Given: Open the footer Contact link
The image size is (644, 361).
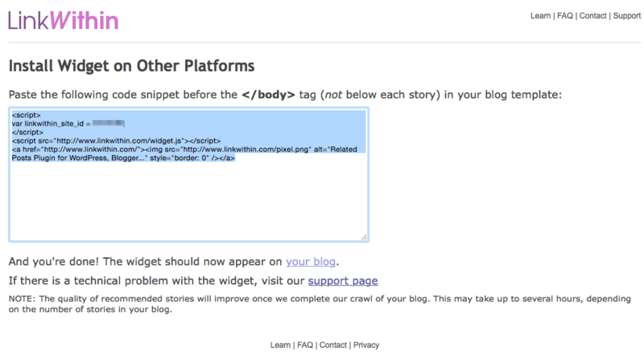Looking at the screenshot, I should tap(332, 345).
